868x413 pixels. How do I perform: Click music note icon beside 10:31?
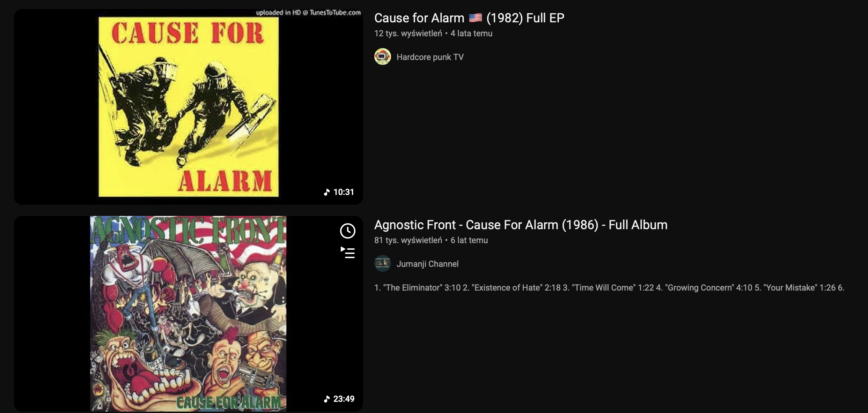327,192
